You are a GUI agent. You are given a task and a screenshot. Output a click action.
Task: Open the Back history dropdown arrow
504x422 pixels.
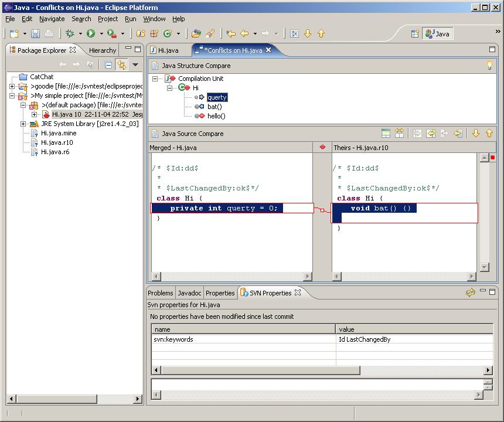[255, 33]
